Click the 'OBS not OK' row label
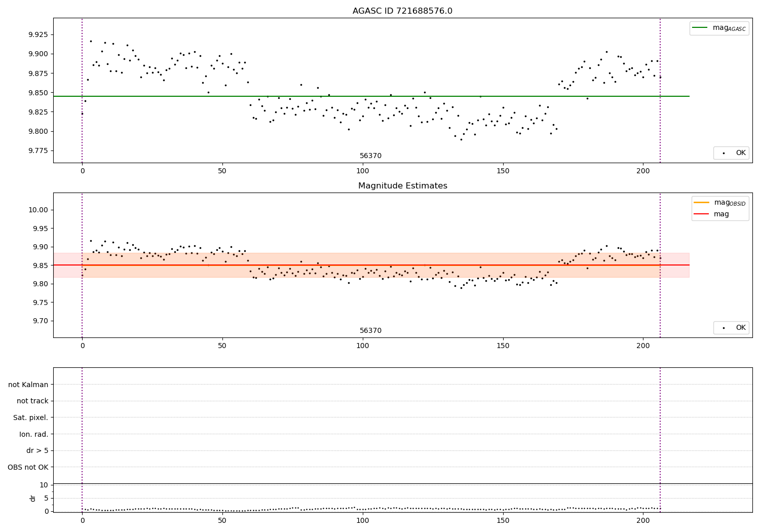Screen dimensions: 760x532 point(28,467)
